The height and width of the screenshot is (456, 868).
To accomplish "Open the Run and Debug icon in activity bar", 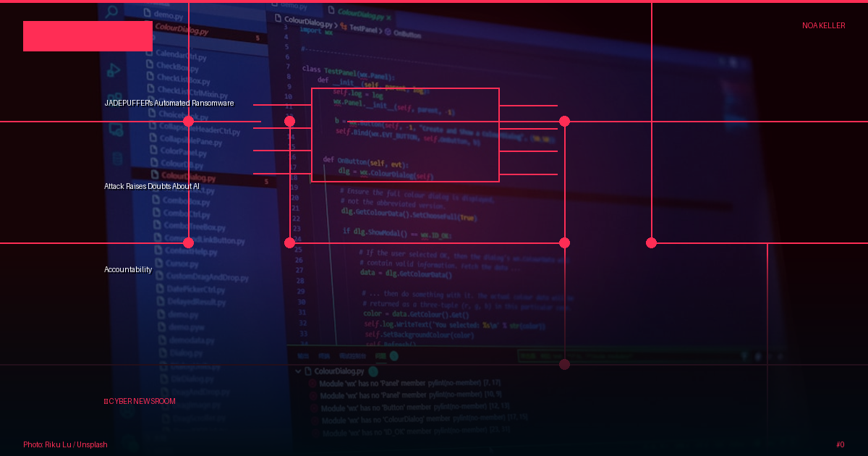I will (x=113, y=70).
